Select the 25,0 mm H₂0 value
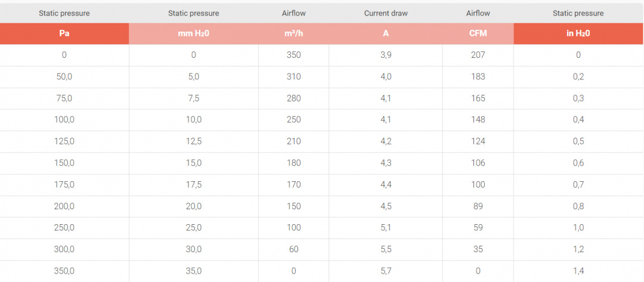 coord(194,228)
